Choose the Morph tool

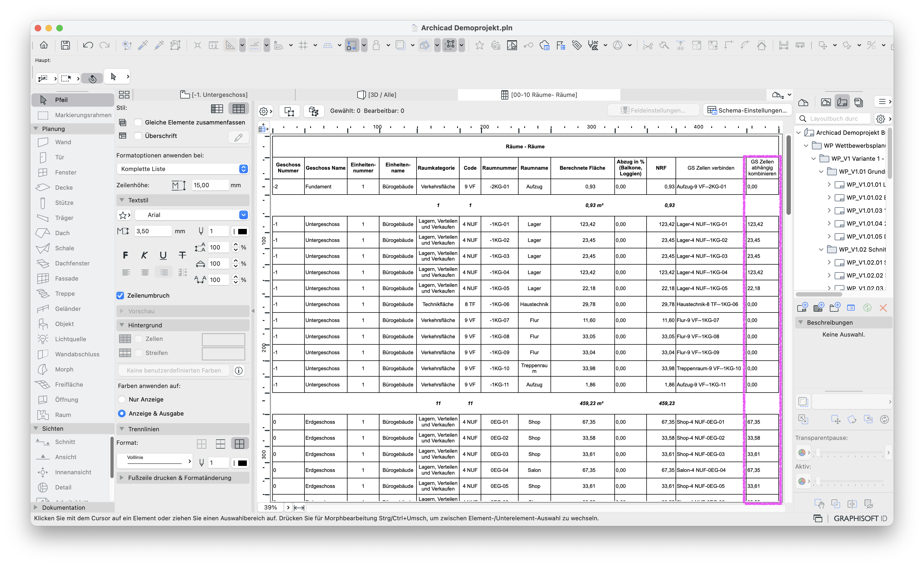pos(64,369)
